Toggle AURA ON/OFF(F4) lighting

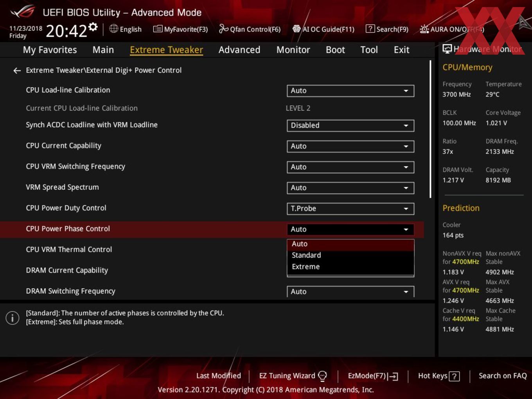click(452, 29)
